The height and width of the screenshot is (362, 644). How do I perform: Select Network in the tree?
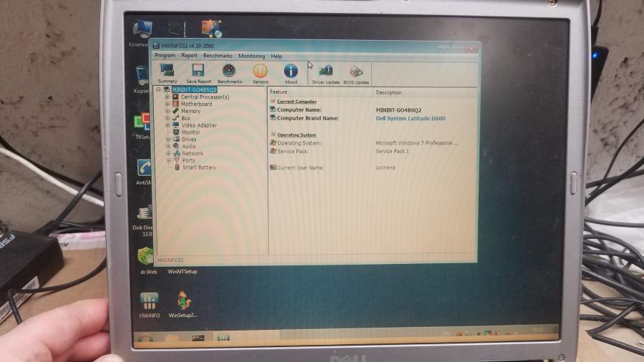coord(192,153)
